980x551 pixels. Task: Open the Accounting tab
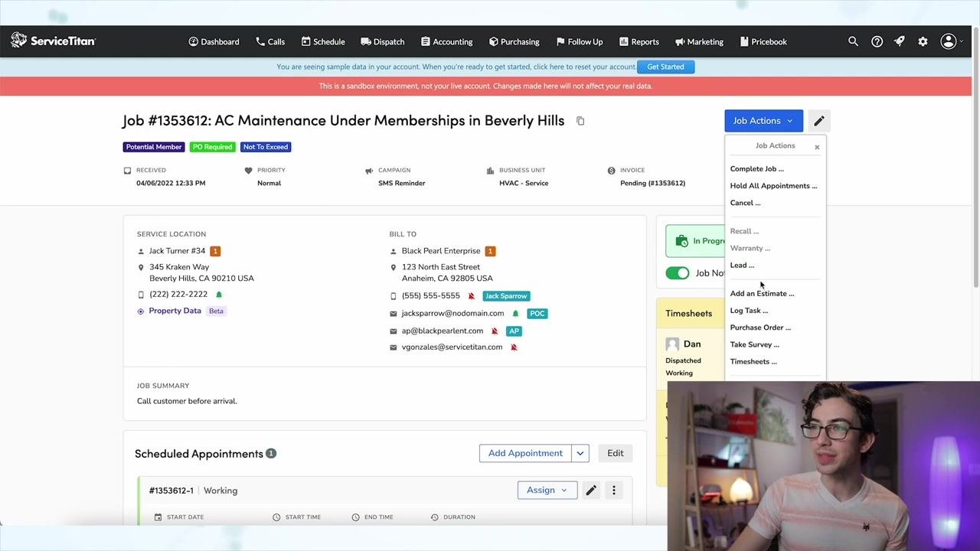446,41
